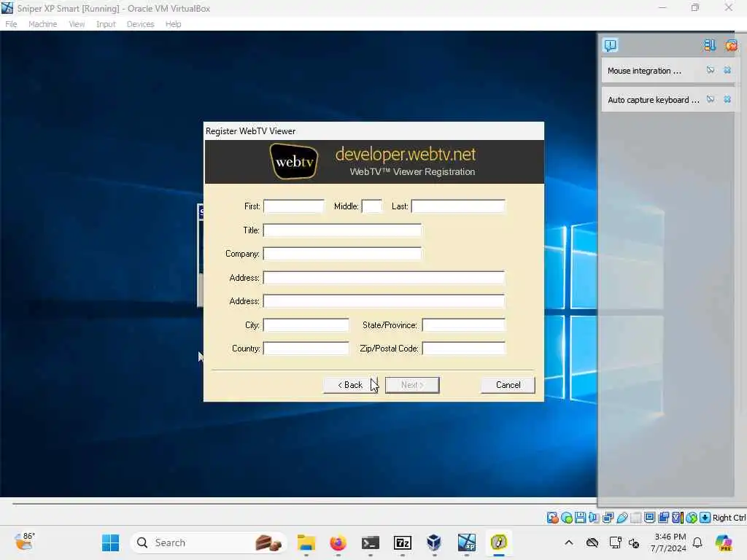Click the Next button in registration dialog
747x560 pixels.
tap(412, 385)
